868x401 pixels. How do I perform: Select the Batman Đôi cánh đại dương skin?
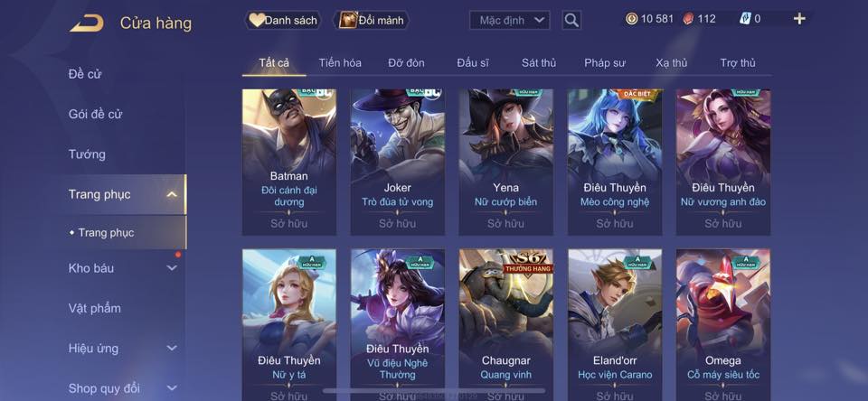coord(289,162)
